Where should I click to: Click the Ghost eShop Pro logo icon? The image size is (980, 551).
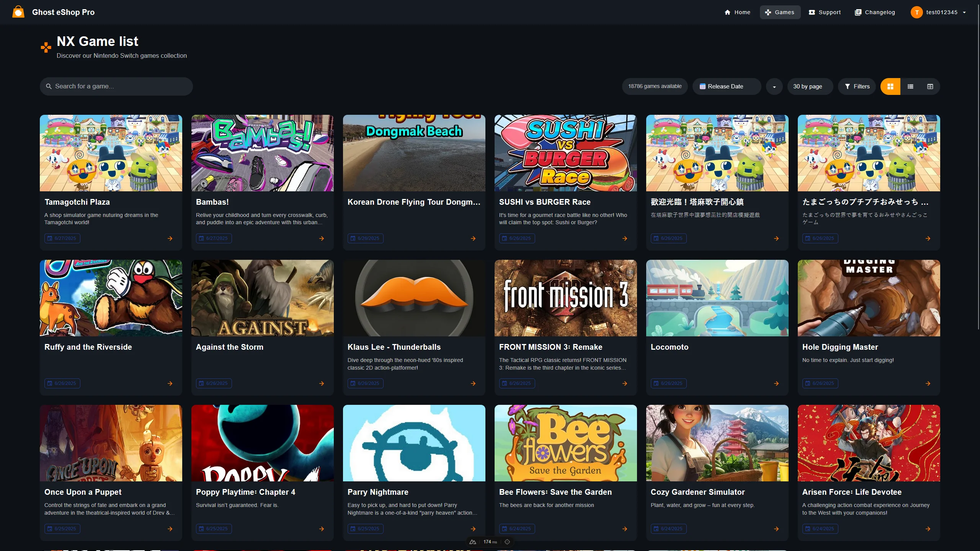click(18, 12)
